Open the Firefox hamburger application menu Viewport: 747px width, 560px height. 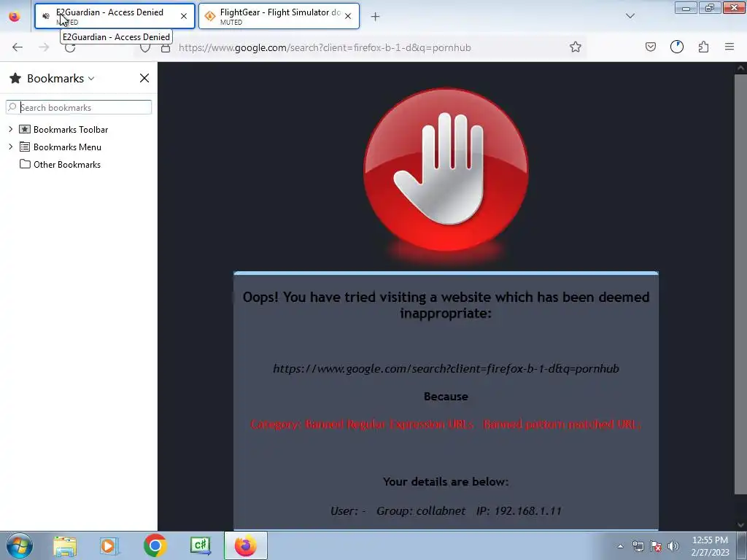pos(729,47)
